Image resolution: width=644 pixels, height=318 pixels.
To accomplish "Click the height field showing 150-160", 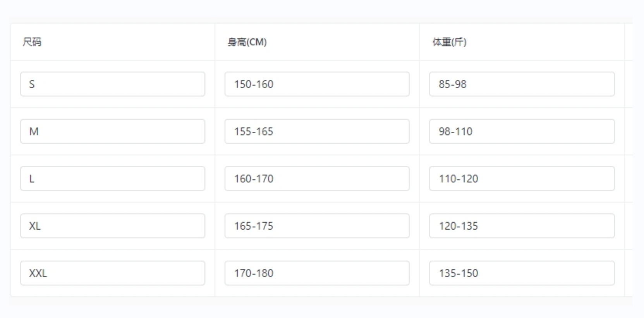I will tap(317, 84).
